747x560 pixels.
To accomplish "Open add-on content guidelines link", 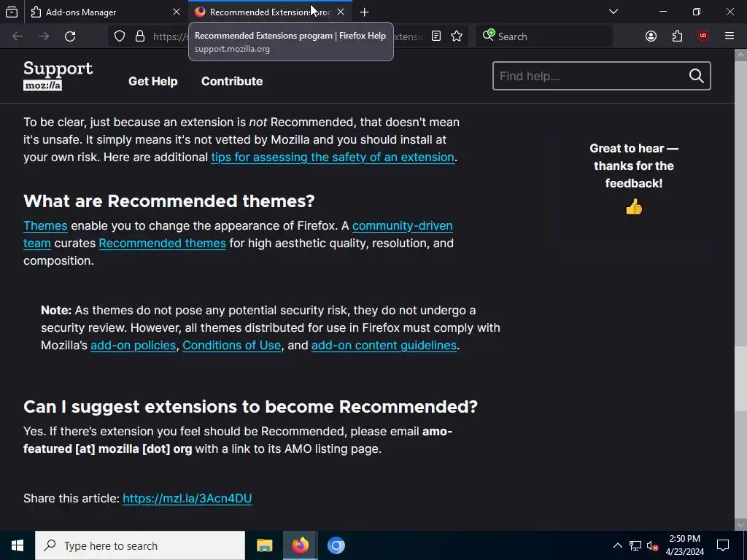I will pos(384,345).
